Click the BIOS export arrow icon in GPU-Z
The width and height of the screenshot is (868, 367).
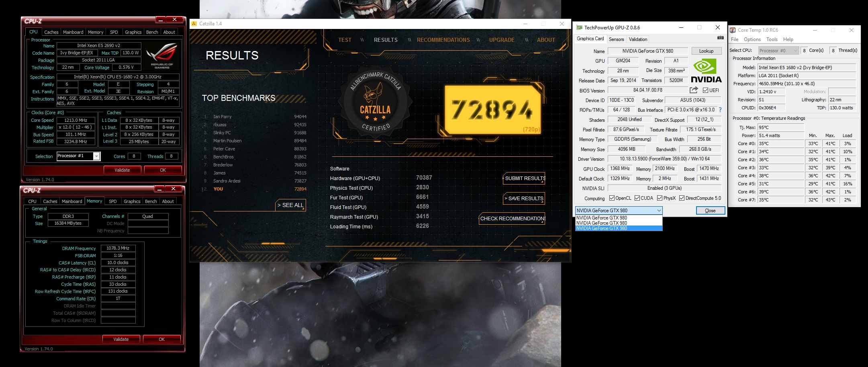(694, 90)
